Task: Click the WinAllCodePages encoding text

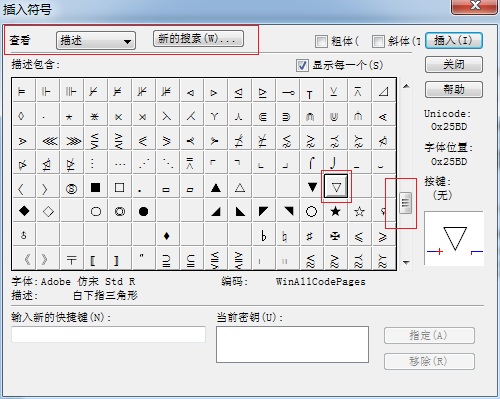Action: (321, 282)
